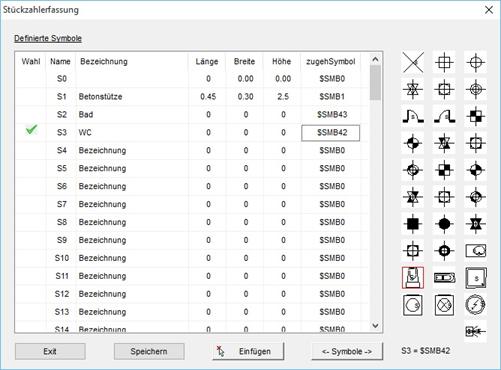The width and height of the screenshot is (501, 370).
Task: Click the S3 = $SMB42 status text
Action: pos(426,351)
